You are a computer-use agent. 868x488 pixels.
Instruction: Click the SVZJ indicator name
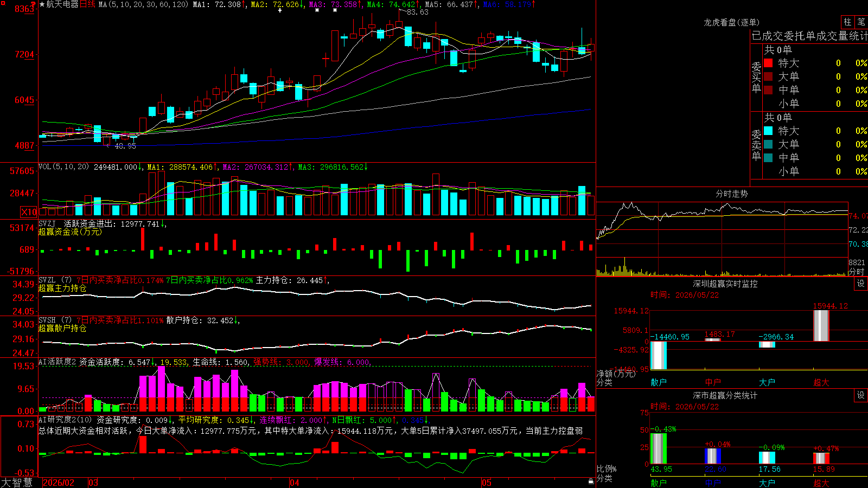(x=47, y=223)
